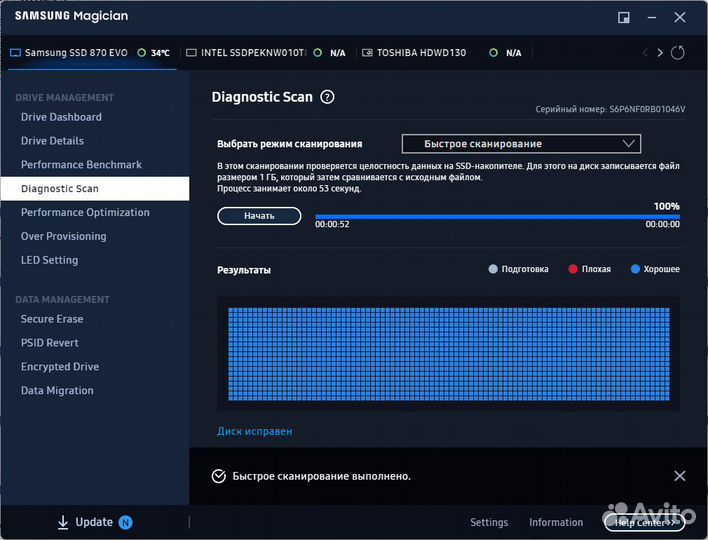Screen dimensions: 708x540
Task: Refresh the drive list with the reload icon
Action: pyautogui.click(x=678, y=52)
